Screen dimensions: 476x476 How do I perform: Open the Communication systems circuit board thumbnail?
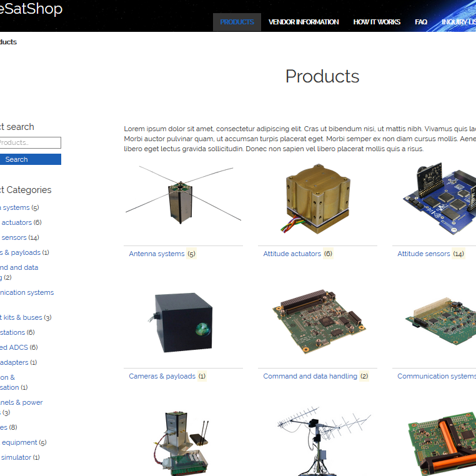pyautogui.click(x=440, y=321)
